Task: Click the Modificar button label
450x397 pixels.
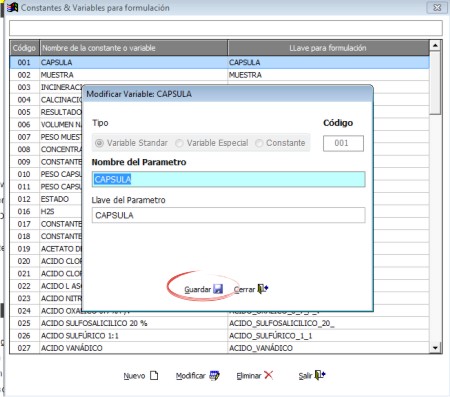Action: (191, 376)
